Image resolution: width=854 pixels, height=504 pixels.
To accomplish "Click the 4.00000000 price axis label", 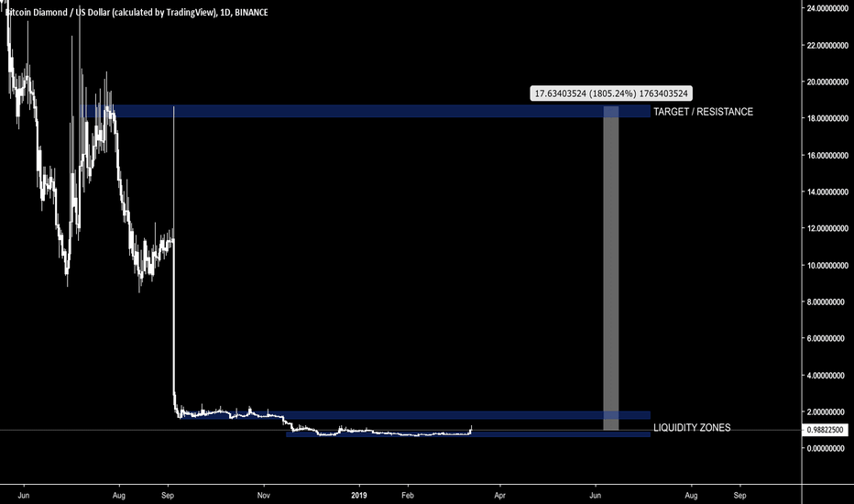I will pos(827,376).
